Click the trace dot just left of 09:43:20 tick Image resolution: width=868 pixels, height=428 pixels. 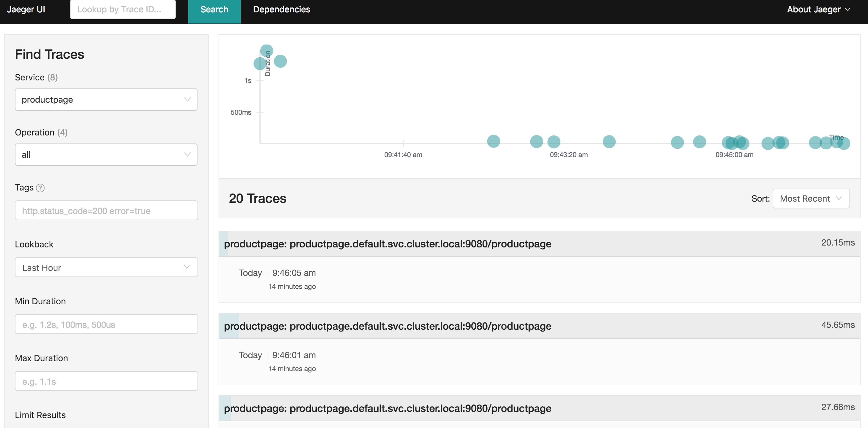[553, 142]
